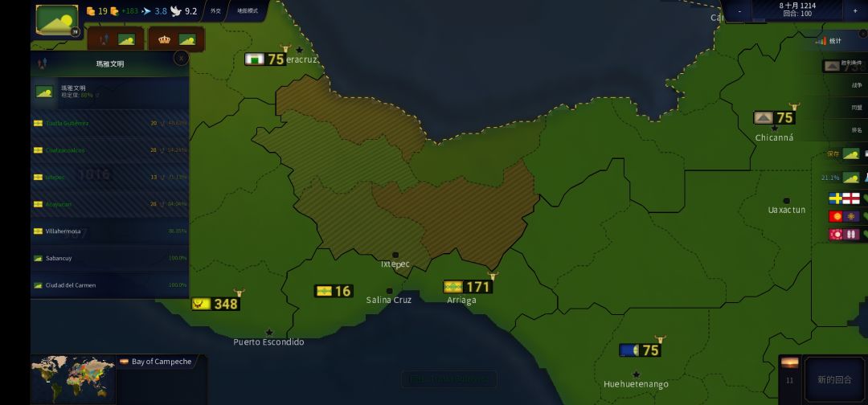Open the 地图模式 map mode tab

point(248,11)
